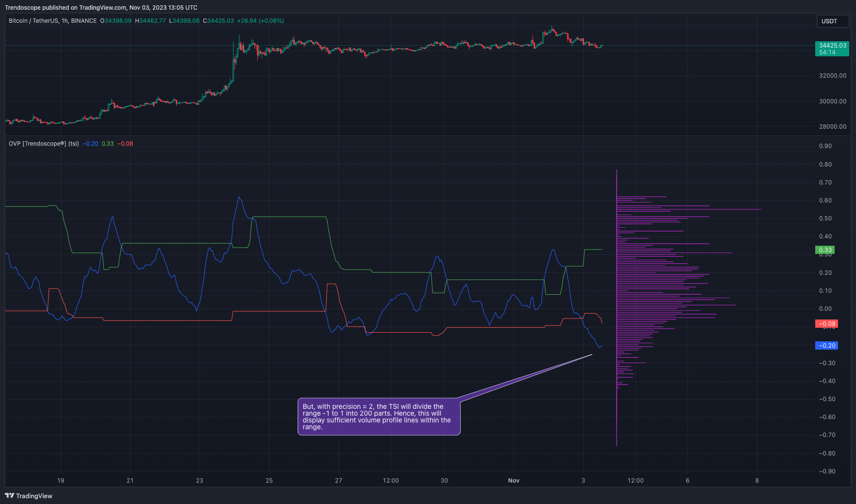Click the 32000.00 price axis label

pyautogui.click(x=832, y=76)
